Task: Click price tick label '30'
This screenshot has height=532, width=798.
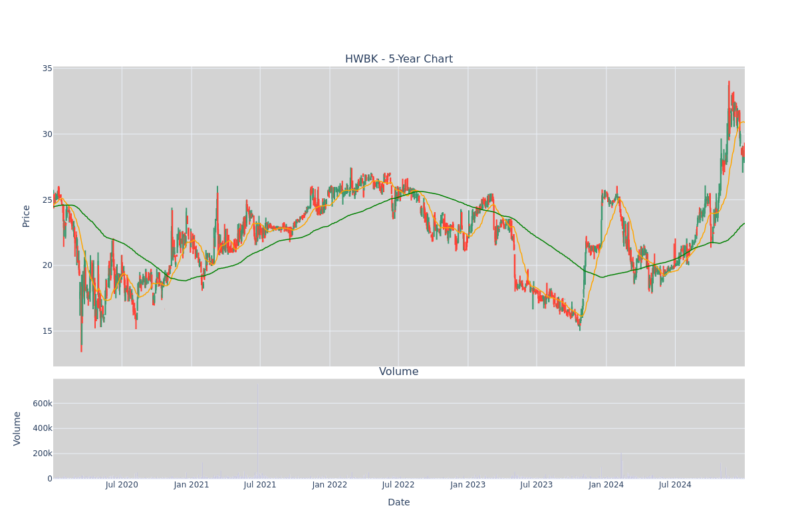Action: point(47,134)
